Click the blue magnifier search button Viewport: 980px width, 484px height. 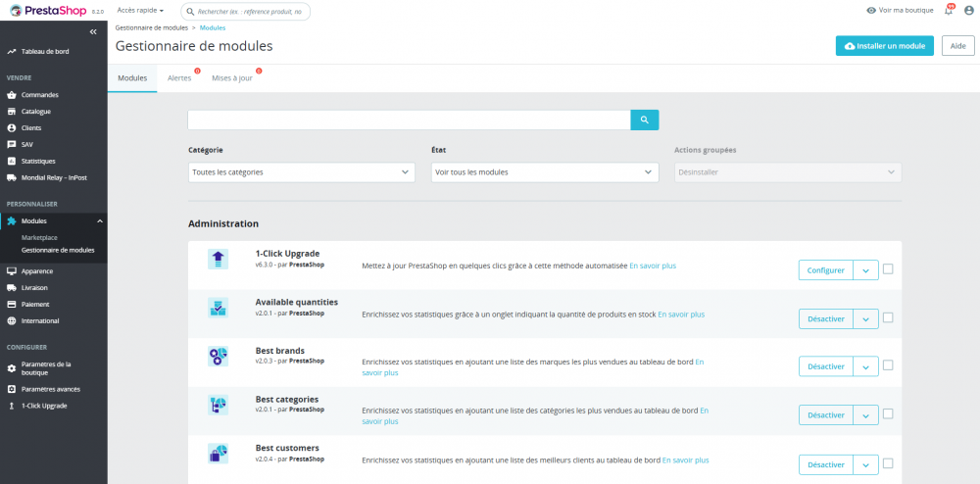click(645, 120)
